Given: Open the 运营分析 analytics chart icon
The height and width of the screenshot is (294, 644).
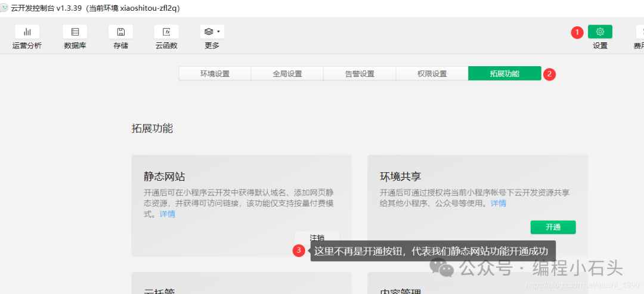Looking at the screenshot, I should click(27, 32).
